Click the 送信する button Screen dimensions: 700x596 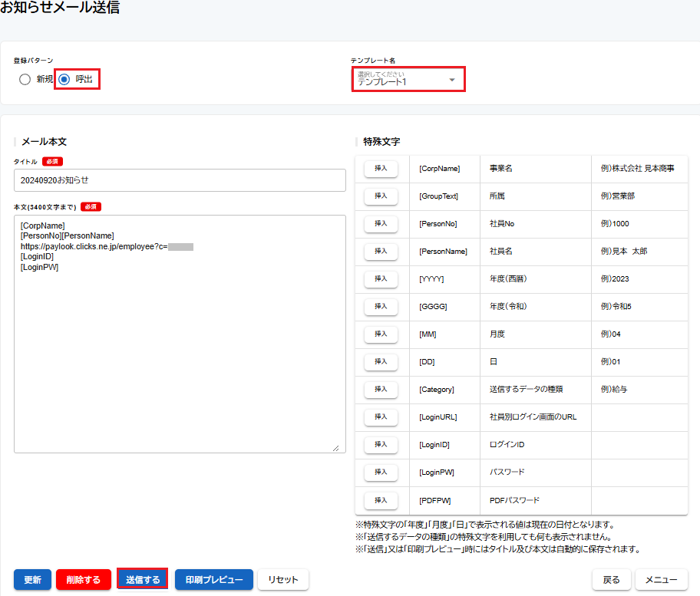click(143, 579)
